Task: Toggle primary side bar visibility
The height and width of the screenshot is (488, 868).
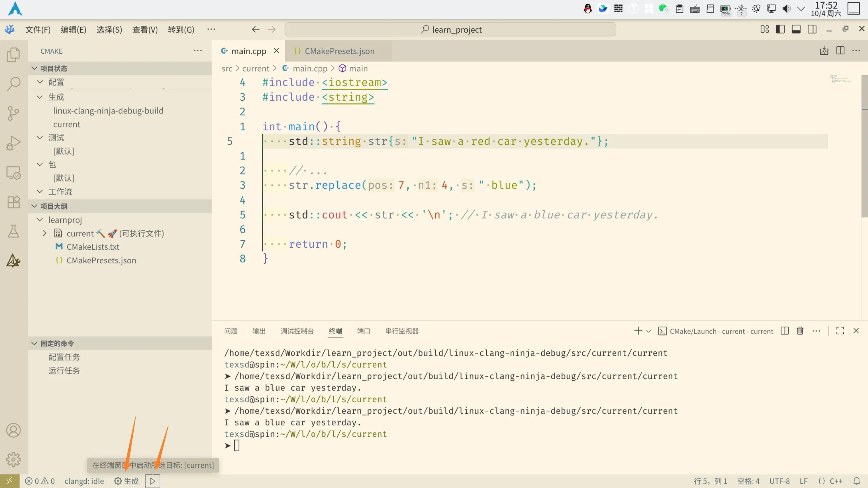Action: click(x=780, y=29)
